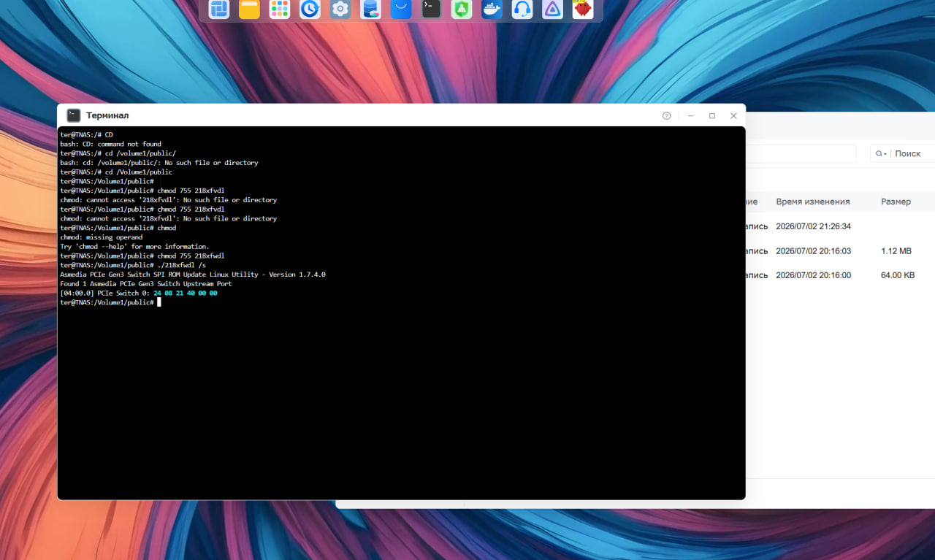Screen dimensions: 935x560
Task: Select file row dated 2026/07/02 20:16:03
Action: point(840,250)
